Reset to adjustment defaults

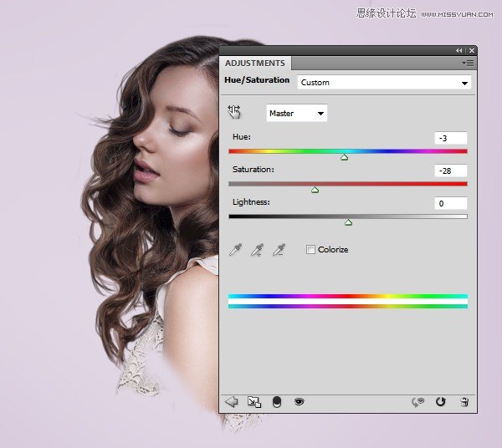441,402
